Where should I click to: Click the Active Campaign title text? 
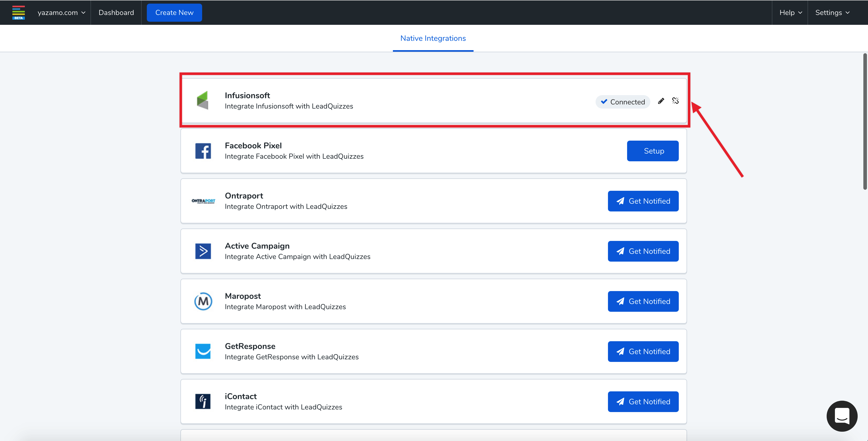[257, 246]
